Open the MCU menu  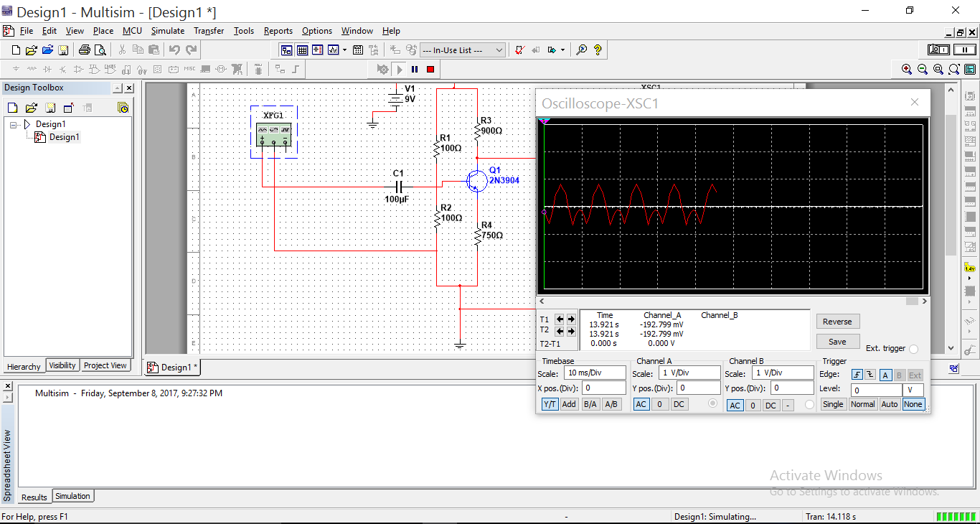point(132,31)
